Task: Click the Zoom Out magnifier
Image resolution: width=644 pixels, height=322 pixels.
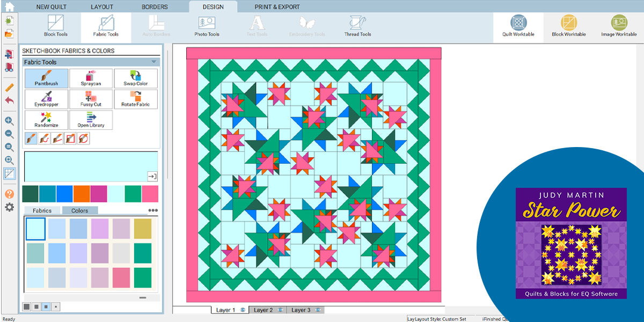Action: [9, 134]
